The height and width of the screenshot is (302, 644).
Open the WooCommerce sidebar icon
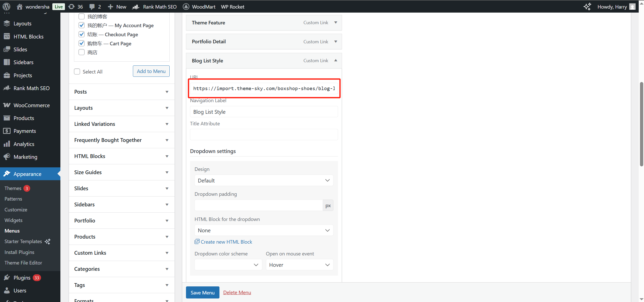click(7, 105)
